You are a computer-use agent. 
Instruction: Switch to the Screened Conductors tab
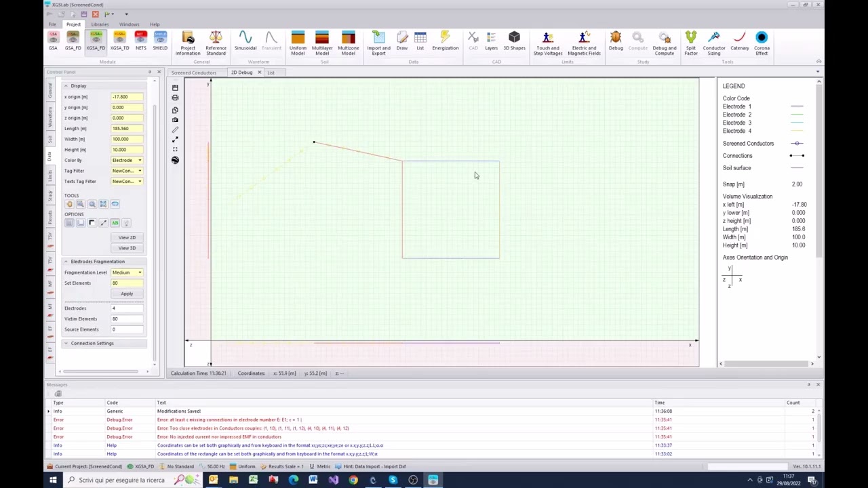tap(194, 73)
